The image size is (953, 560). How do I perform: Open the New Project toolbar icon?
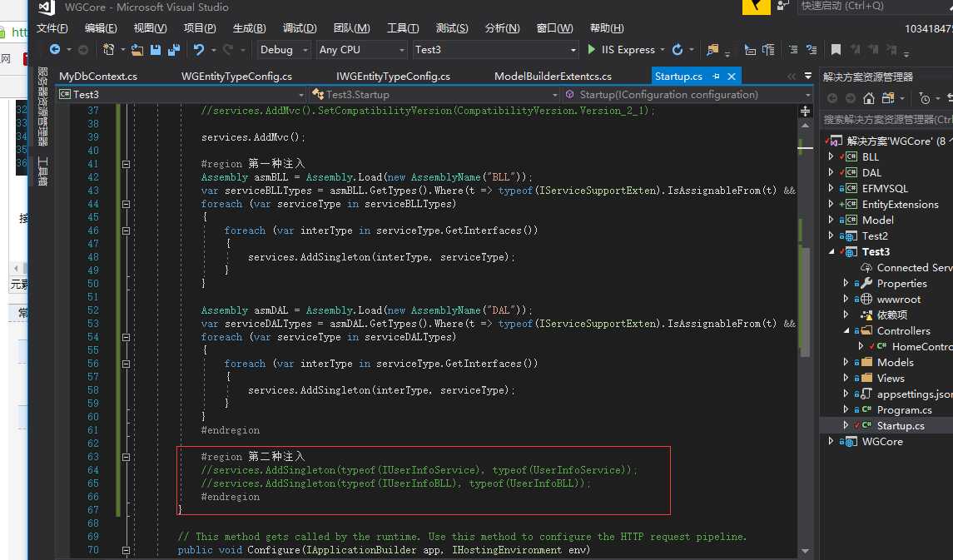pos(109,50)
